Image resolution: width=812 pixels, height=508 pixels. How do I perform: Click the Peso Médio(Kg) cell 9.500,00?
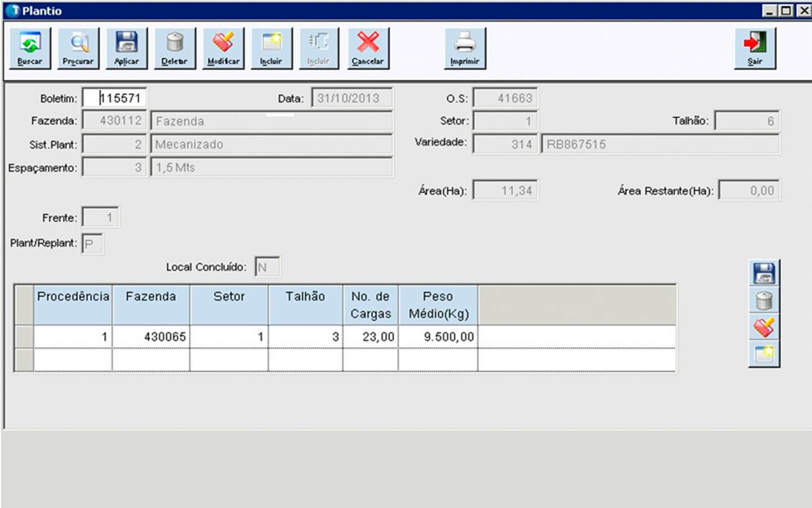pyautogui.click(x=438, y=337)
